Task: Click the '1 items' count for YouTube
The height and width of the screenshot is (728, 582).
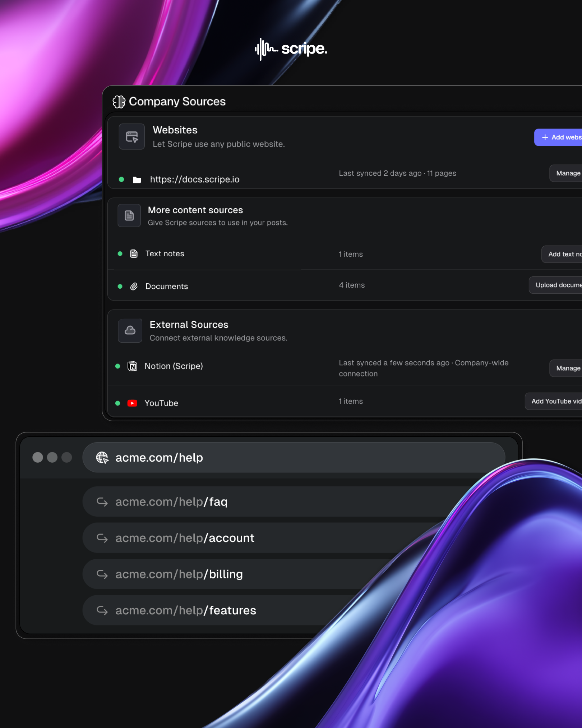Action: pos(351,401)
